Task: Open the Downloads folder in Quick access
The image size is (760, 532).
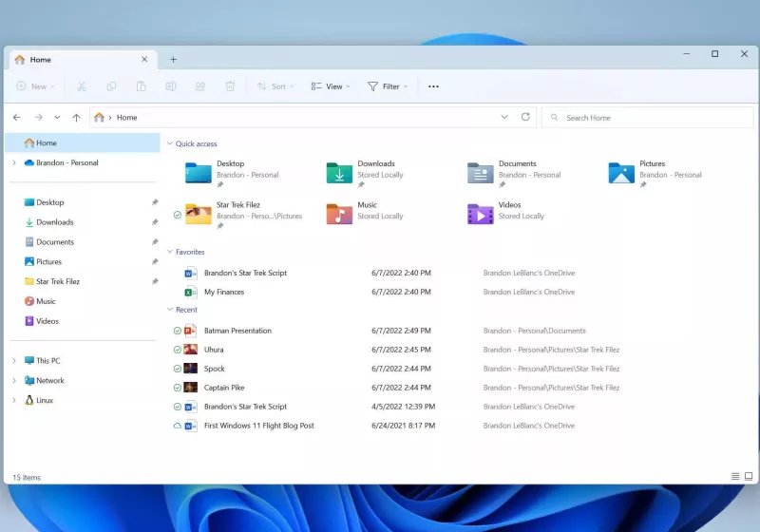Action: pos(340,173)
